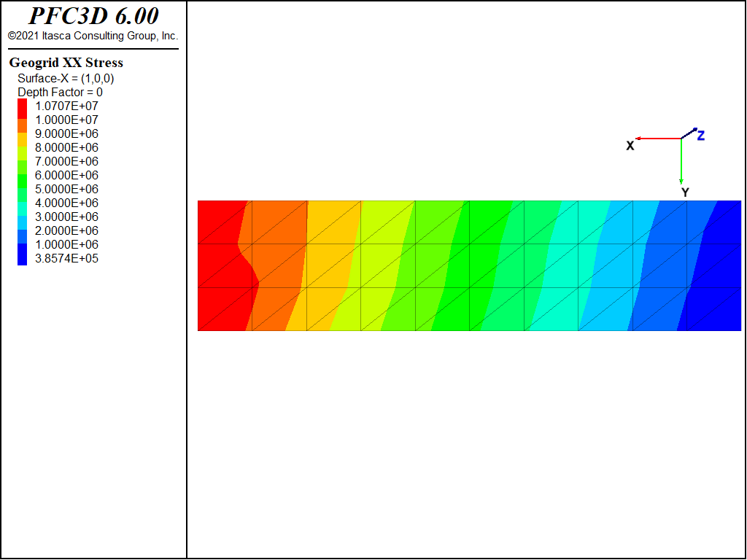This screenshot has height=560, width=747.
Task: Click the red X axis arrow
Action: (659, 139)
